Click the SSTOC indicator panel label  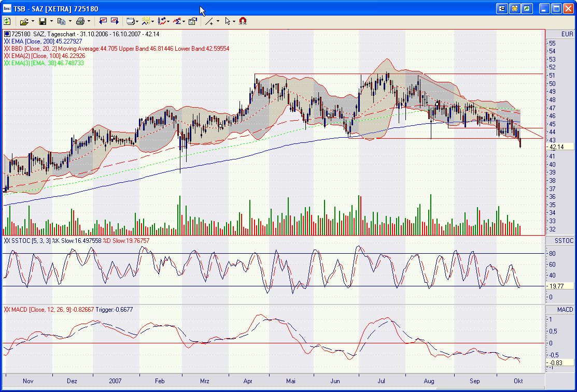click(564, 241)
